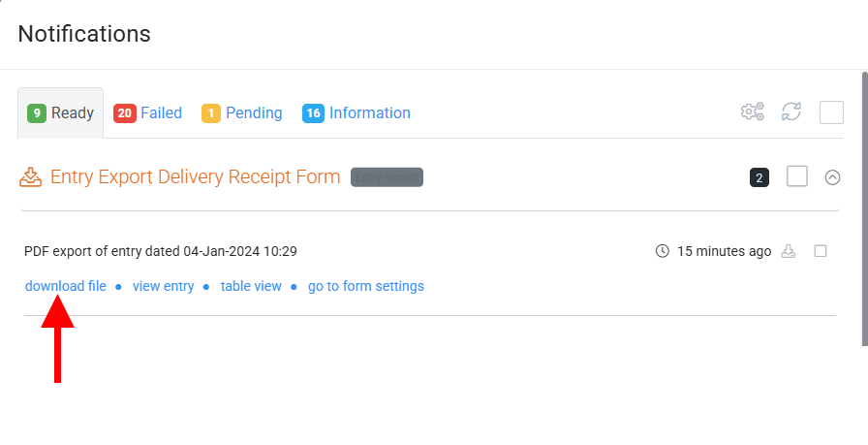Screen dimensions: 868x445
Task: Click the blue 16 Information badge
Action: pos(313,113)
